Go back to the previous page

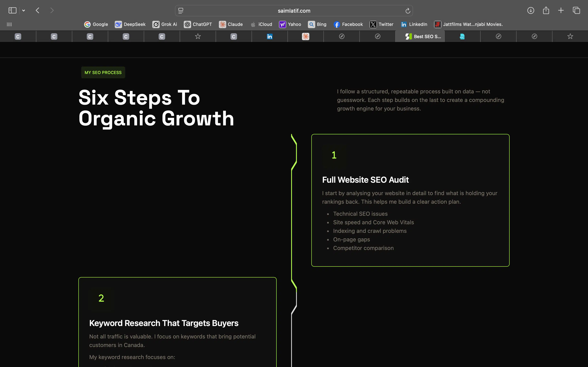point(37,10)
